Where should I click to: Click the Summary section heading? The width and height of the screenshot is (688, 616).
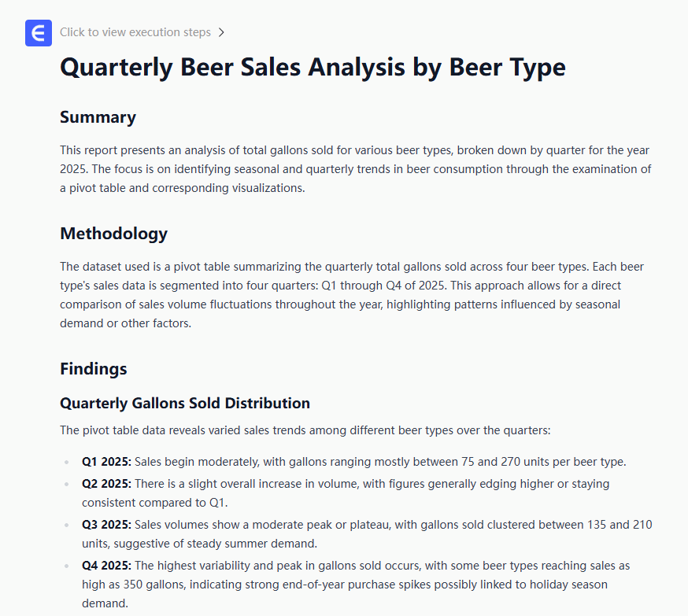tap(98, 117)
